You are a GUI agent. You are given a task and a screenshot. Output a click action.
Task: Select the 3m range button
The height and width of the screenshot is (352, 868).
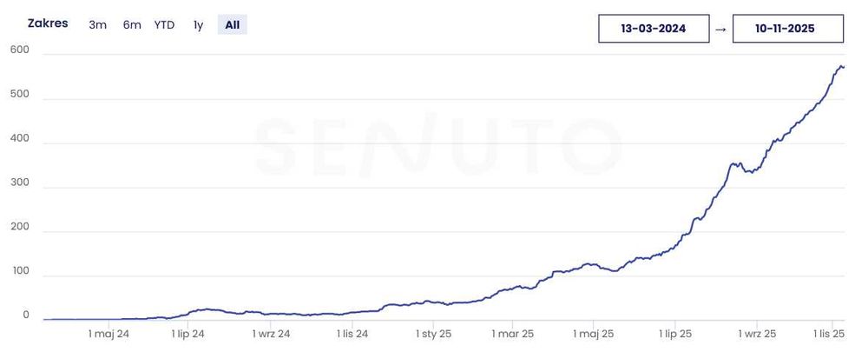coord(98,25)
